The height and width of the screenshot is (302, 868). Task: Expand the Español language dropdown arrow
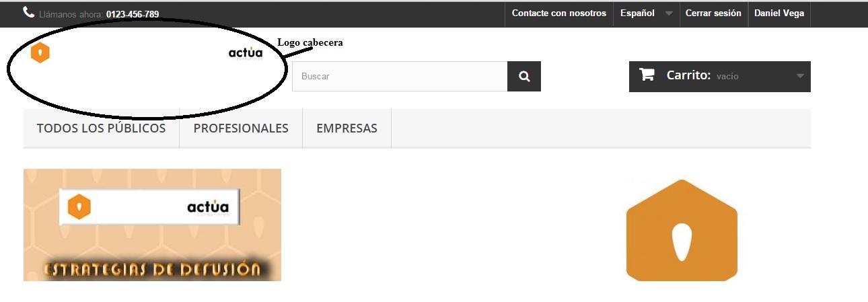[669, 13]
